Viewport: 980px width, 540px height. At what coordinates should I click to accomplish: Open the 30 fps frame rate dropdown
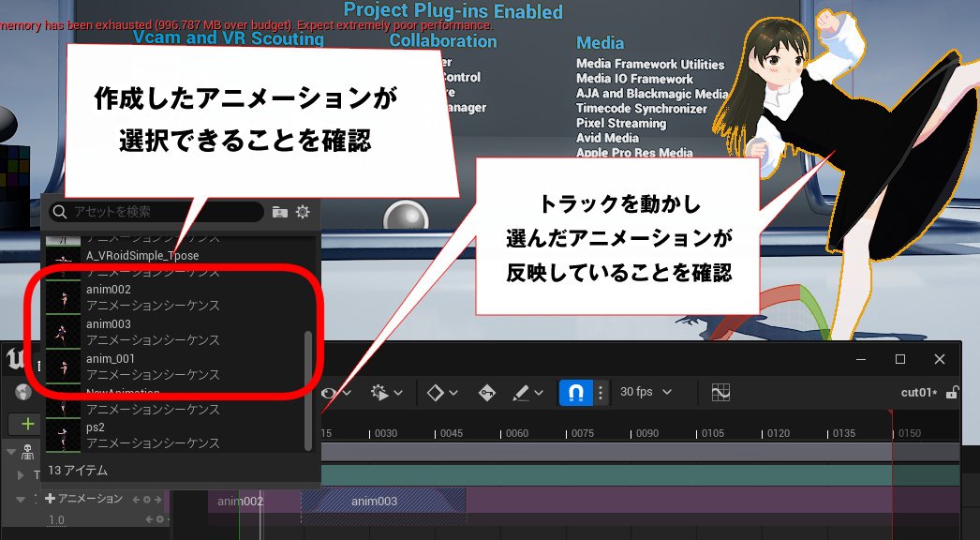(x=646, y=392)
